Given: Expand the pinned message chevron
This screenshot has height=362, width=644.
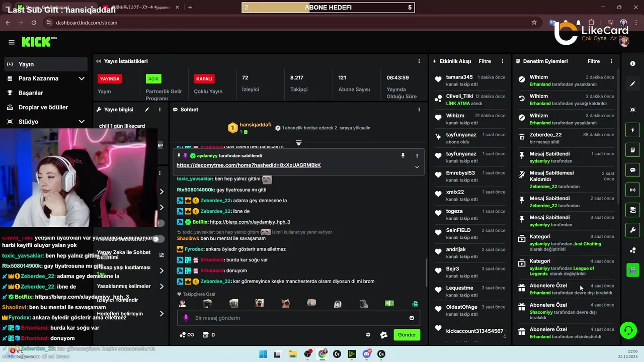Looking at the screenshot, I should coord(417,167).
